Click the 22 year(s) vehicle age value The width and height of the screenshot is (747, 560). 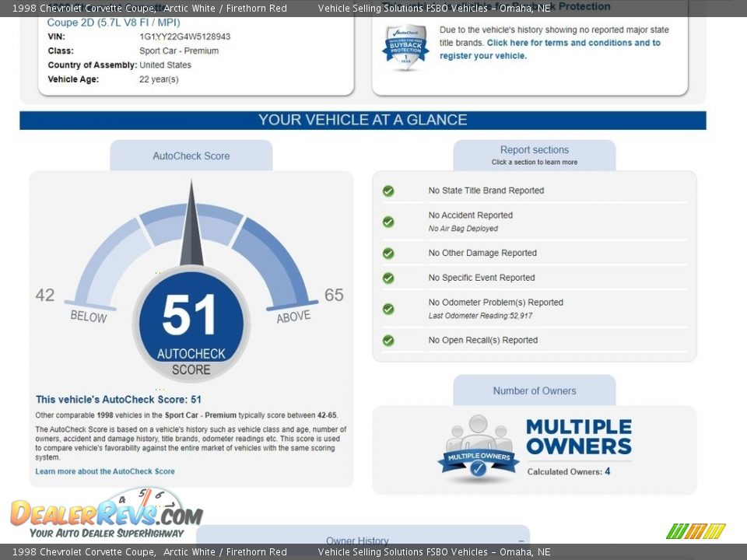pos(159,79)
